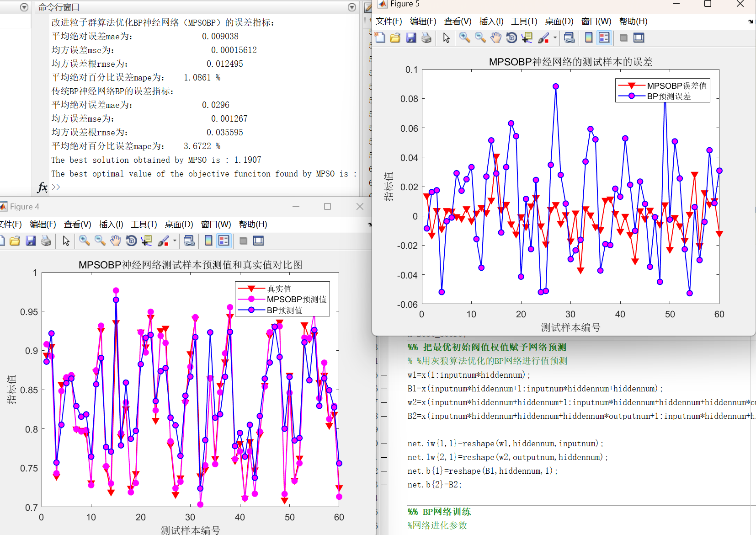756x535 pixels.
Task: Click the fx function browser button
Action: pyautogui.click(x=43, y=187)
